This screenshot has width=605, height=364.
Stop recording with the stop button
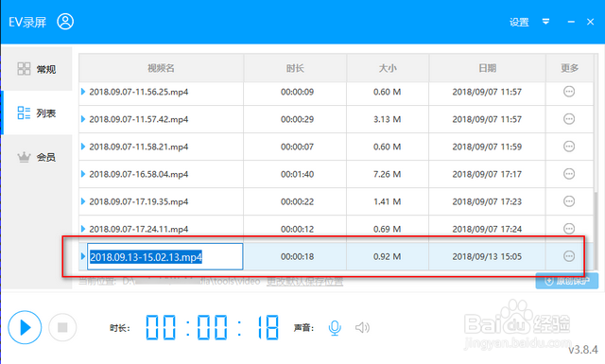[62, 327]
